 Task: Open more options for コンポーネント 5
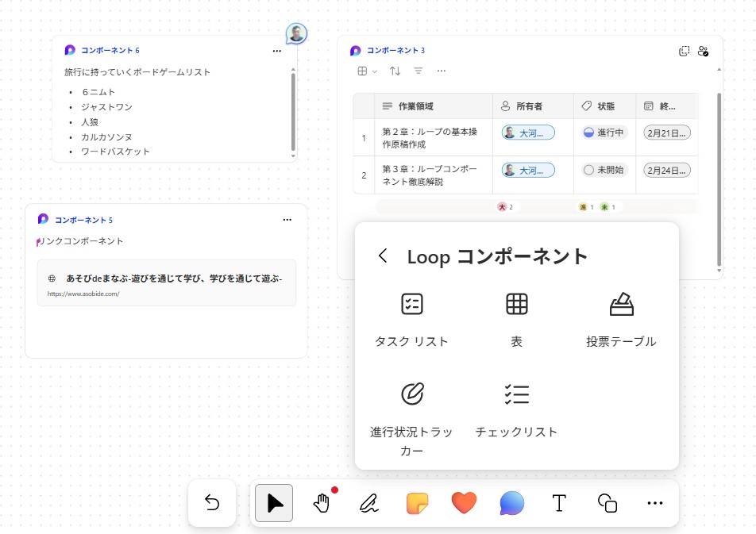tap(287, 220)
